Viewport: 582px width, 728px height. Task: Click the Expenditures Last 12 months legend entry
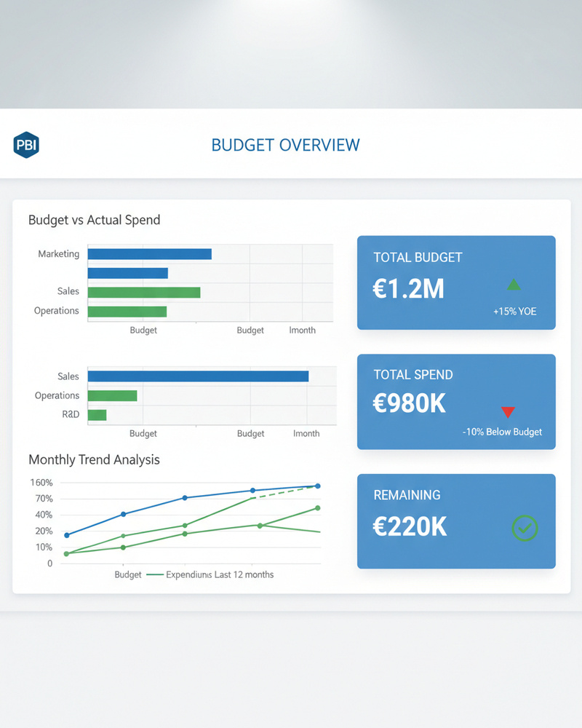click(211, 574)
